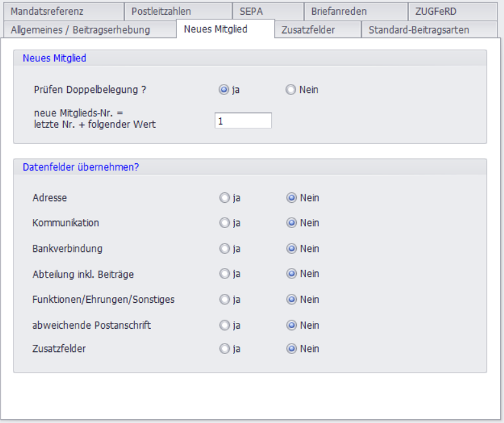
Task: Select ja for Prüfen Doppelbelegung
Action: tap(224, 90)
